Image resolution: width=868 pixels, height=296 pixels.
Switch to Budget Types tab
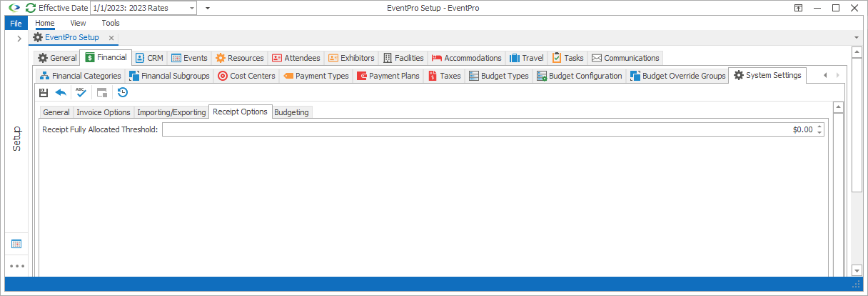pos(499,76)
